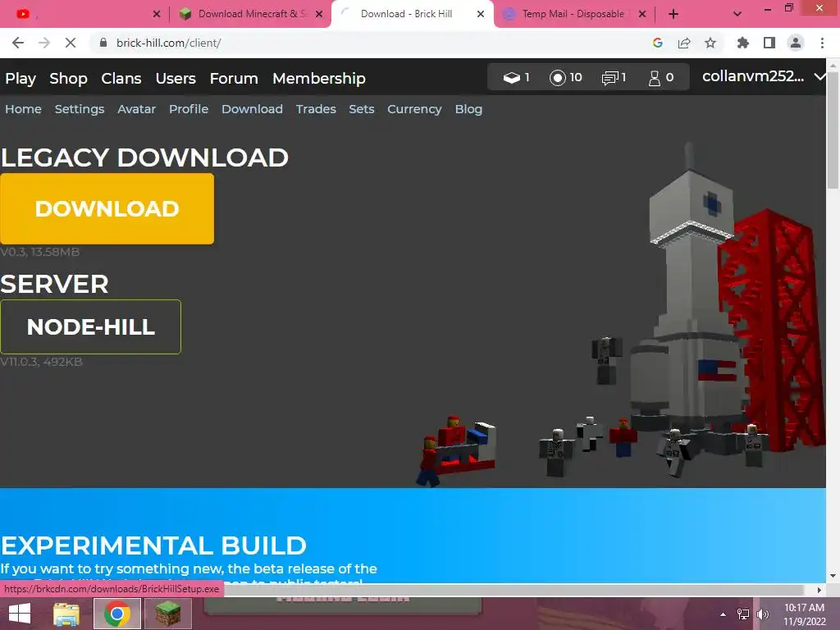Go to Home sub-navigation link
The height and width of the screenshot is (630, 840).
click(23, 109)
